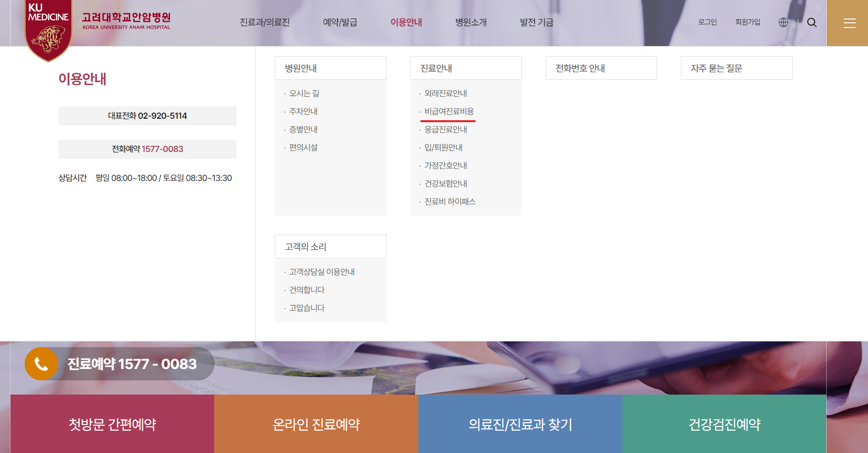Screen dimensions: 868x453
Task: Go to 입/퇴원안내 page
Action: click(x=443, y=148)
